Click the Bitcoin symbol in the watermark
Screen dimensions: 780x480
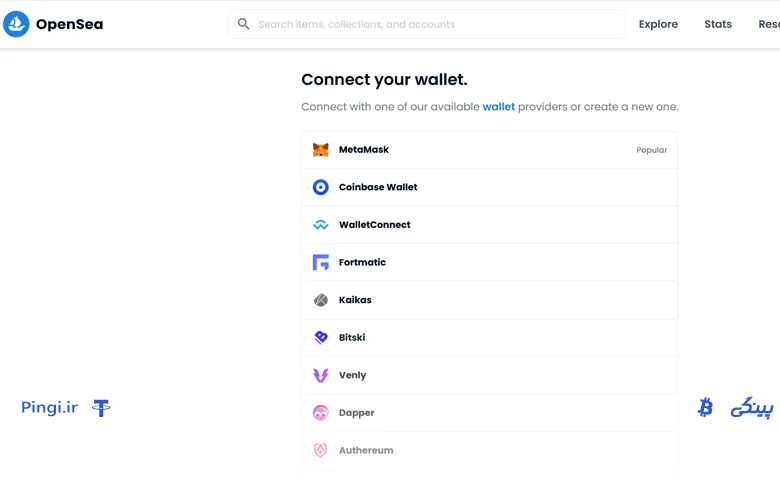click(705, 407)
